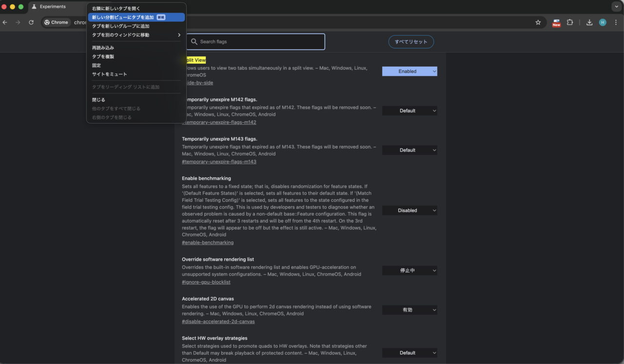624x364 pixels.
Task: Click the すべてリセット button
Action: (411, 42)
